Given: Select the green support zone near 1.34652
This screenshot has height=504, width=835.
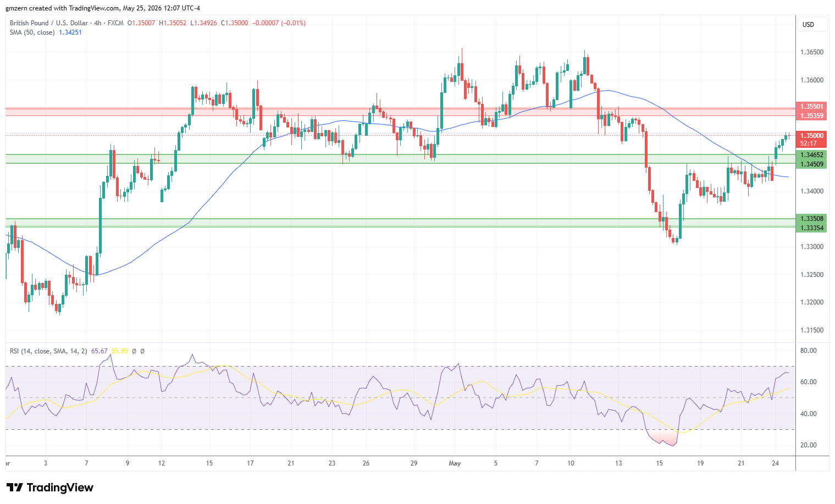Looking at the screenshot, I should pos(400,159).
